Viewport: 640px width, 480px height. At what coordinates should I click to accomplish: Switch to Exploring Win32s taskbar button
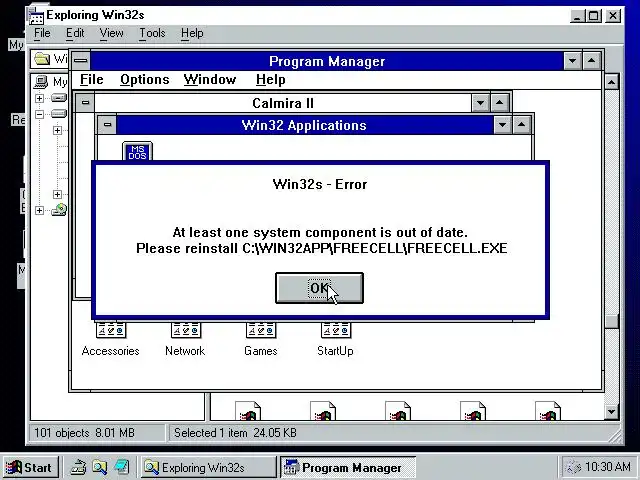[x=209, y=467]
